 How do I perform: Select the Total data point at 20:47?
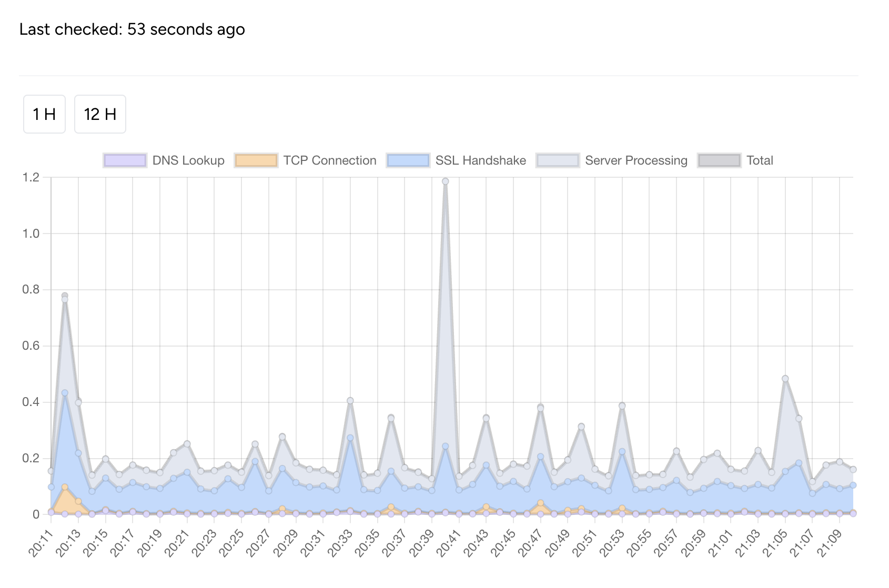tap(541, 407)
